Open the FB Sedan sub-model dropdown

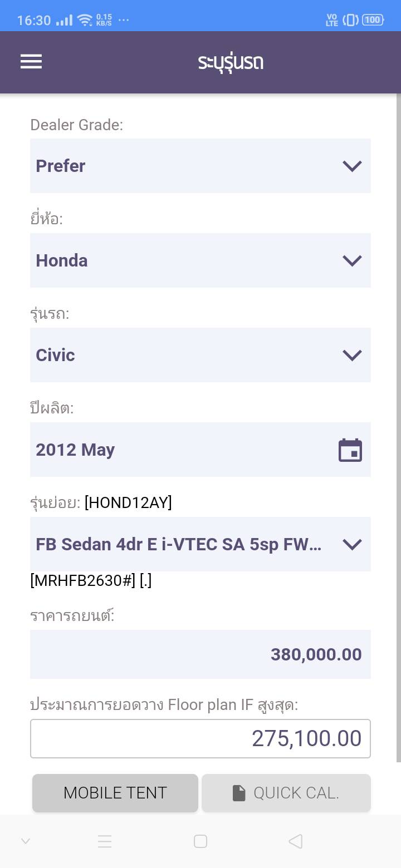pyautogui.click(x=200, y=544)
